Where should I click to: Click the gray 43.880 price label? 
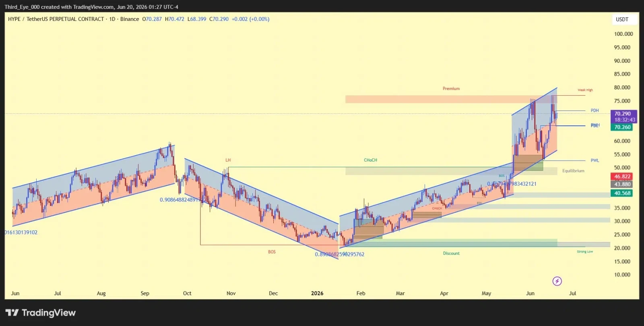(x=622, y=185)
